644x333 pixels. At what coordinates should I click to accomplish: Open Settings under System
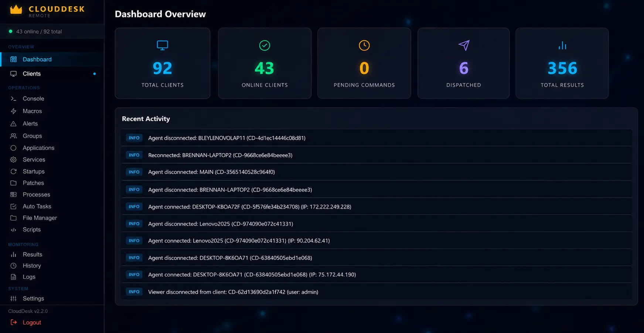click(52, 298)
